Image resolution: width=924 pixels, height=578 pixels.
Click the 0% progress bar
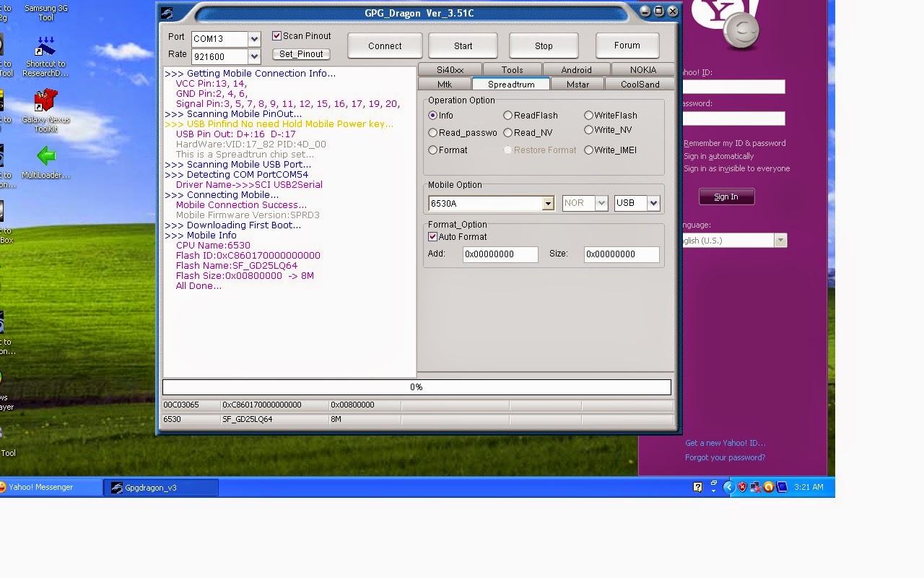tap(417, 387)
